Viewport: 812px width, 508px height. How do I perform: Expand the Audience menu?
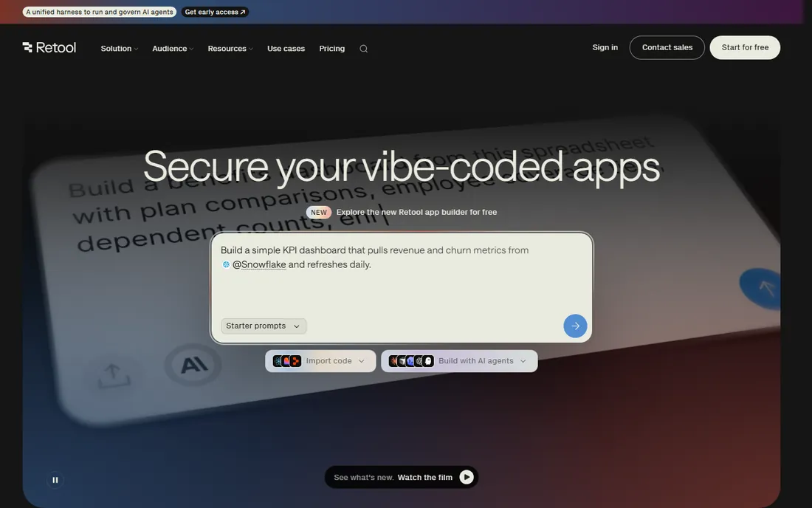tap(173, 49)
